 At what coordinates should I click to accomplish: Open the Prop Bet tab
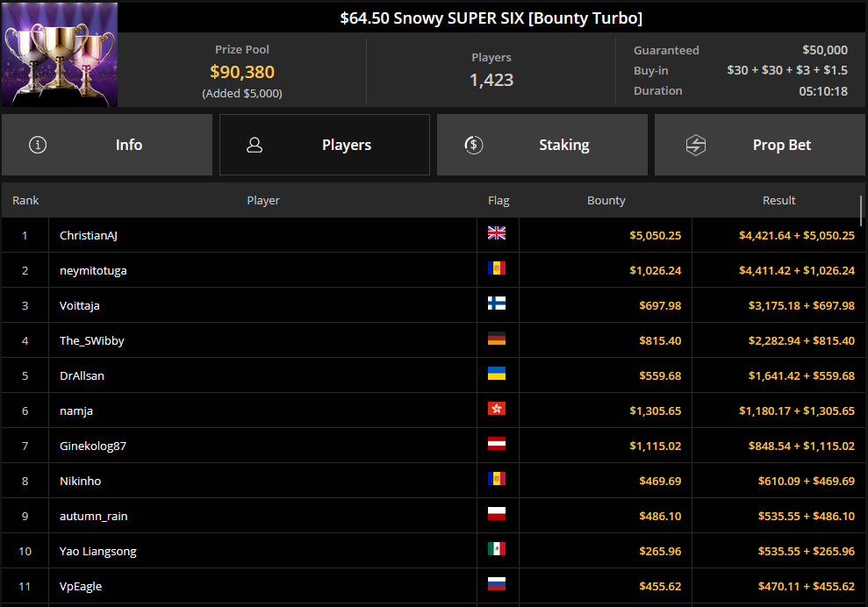point(760,145)
